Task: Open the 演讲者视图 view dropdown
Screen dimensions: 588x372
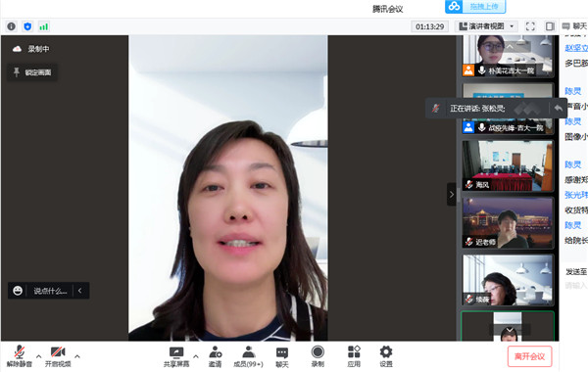Action: click(x=486, y=26)
